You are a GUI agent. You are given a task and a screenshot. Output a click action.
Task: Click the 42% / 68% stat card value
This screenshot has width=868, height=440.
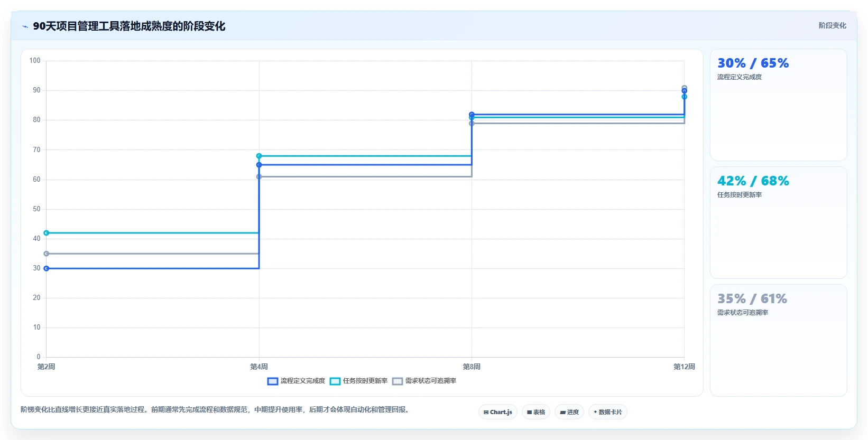click(x=753, y=181)
